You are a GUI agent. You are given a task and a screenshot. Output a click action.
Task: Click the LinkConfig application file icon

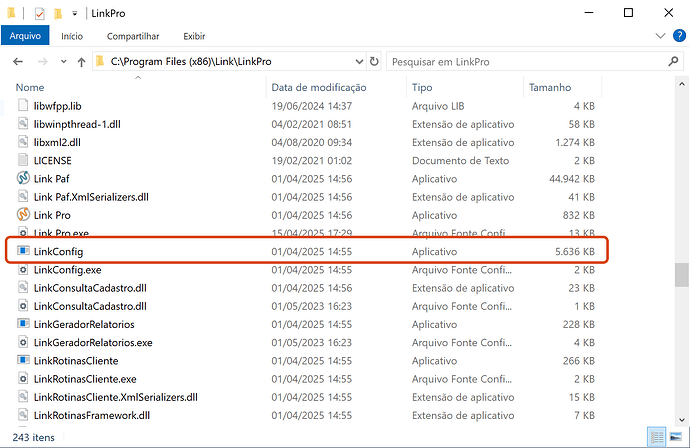[x=24, y=251]
